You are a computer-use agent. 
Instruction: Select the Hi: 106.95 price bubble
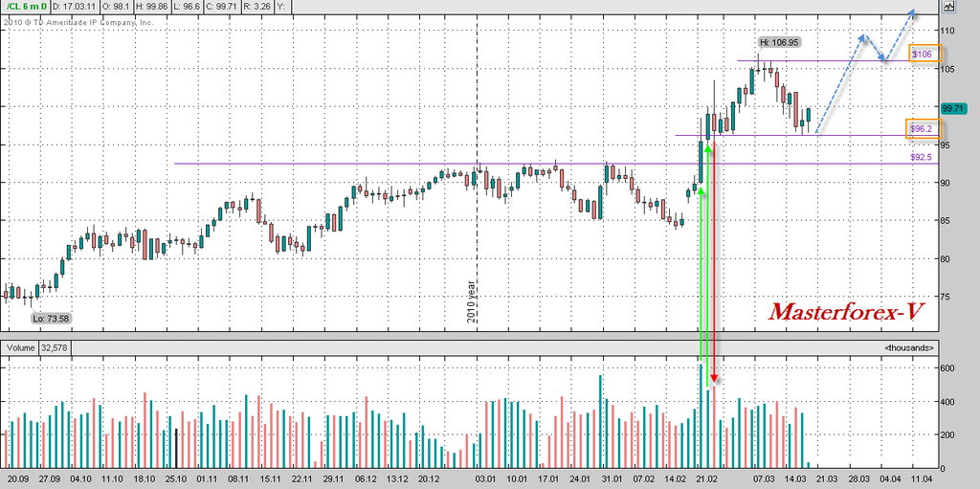tap(778, 43)
